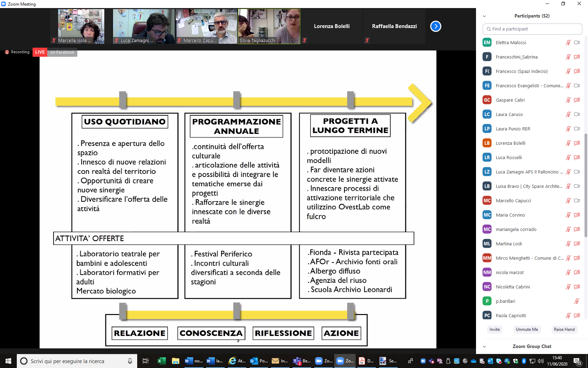
Task: Click Elettra Malossi's video camera icon
Action: 577,42
